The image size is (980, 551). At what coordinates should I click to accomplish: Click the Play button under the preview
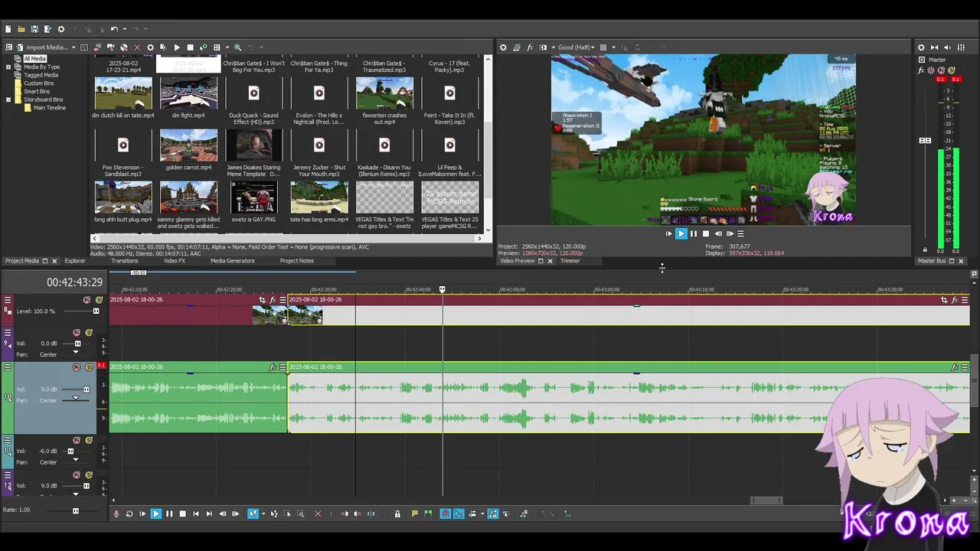click(681, 233)
